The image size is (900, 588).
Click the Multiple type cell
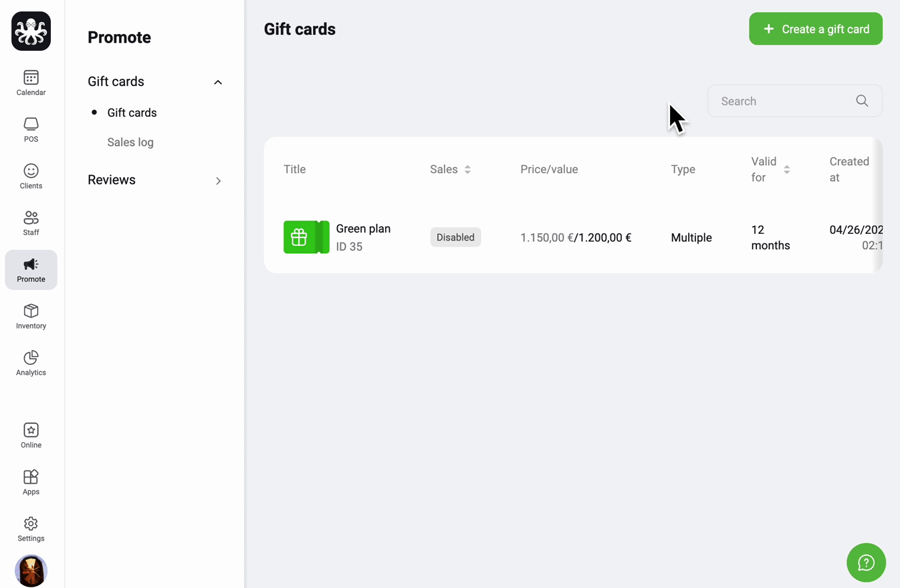click(x=691, y=237)
